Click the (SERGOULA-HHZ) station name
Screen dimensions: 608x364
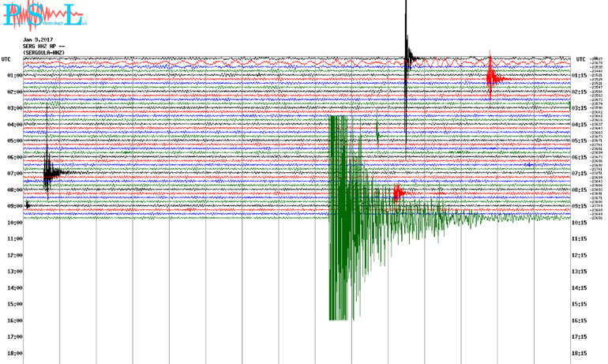44,53
